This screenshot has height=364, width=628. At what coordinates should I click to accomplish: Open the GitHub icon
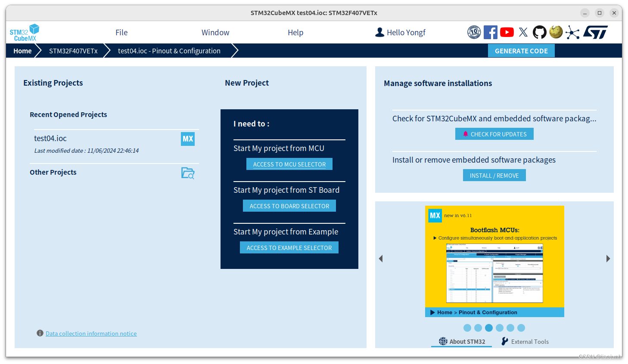pyautogui.click(x=539, y=32)
